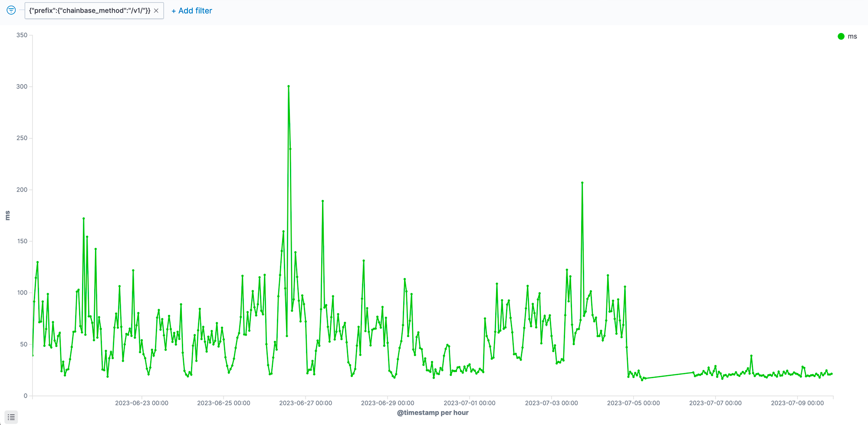Click the 200 y-axis value
Image resolution: width=868 pixels, height=425 pixels.
[x=22, y=190]
